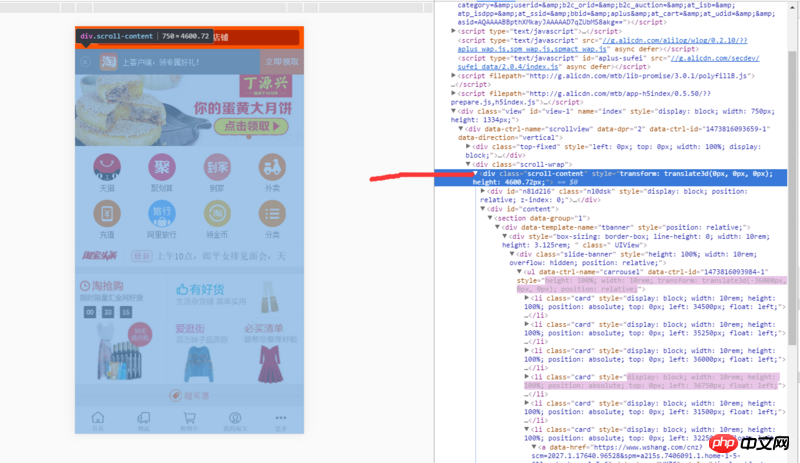Open the 爱逛街 blue sweater card
800x463 pixels.
pos(201,352)
